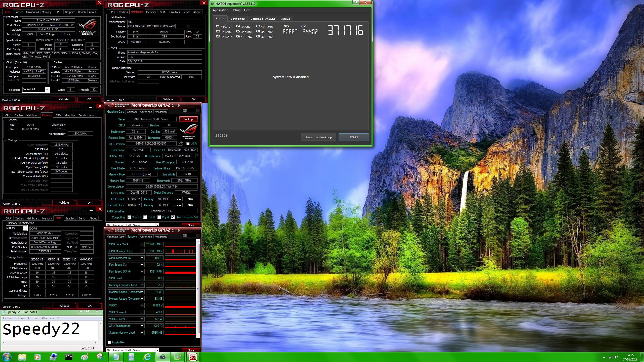This screenshot has width=644, height=362.
Task: Click the Bus Interface question mark
Action: point(197,156)
